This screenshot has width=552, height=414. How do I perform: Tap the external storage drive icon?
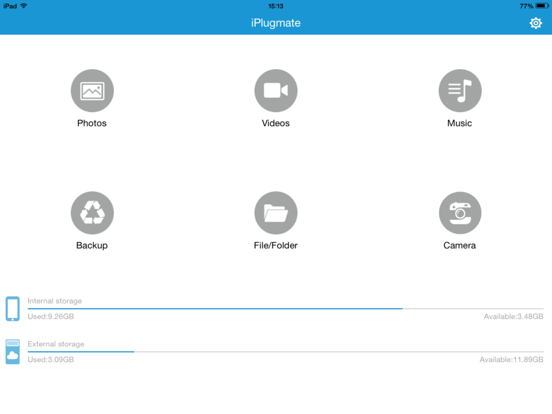pos(13,351)
